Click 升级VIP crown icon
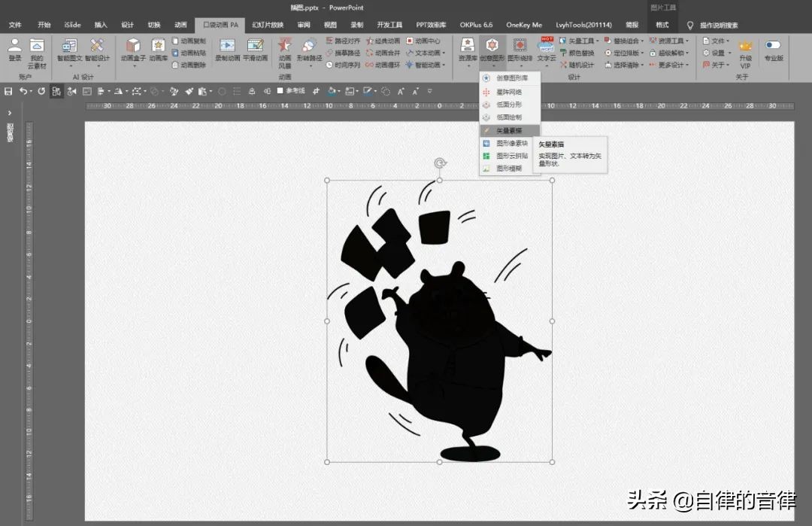 745,47
